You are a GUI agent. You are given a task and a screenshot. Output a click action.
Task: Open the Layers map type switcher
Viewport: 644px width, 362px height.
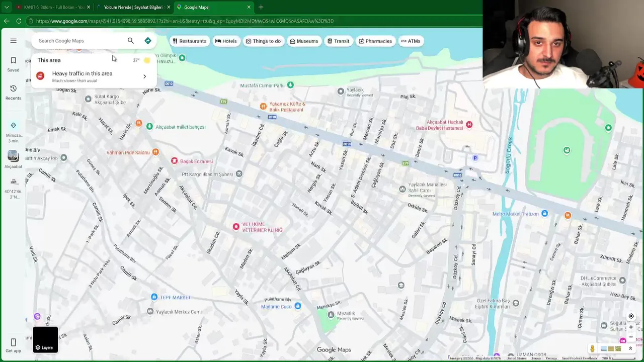(x=45, y=339)
